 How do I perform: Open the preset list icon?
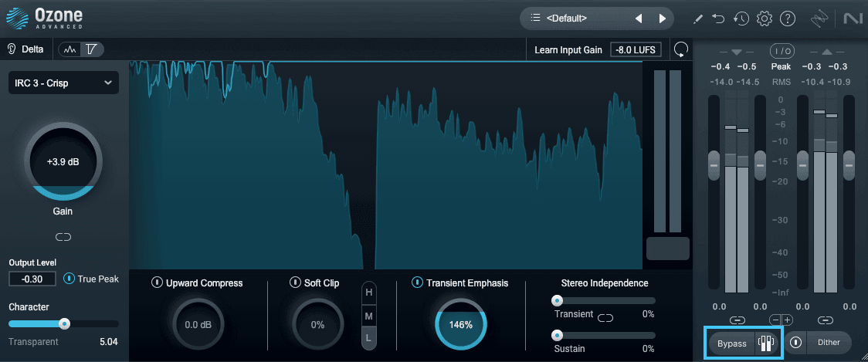point(535,18)
